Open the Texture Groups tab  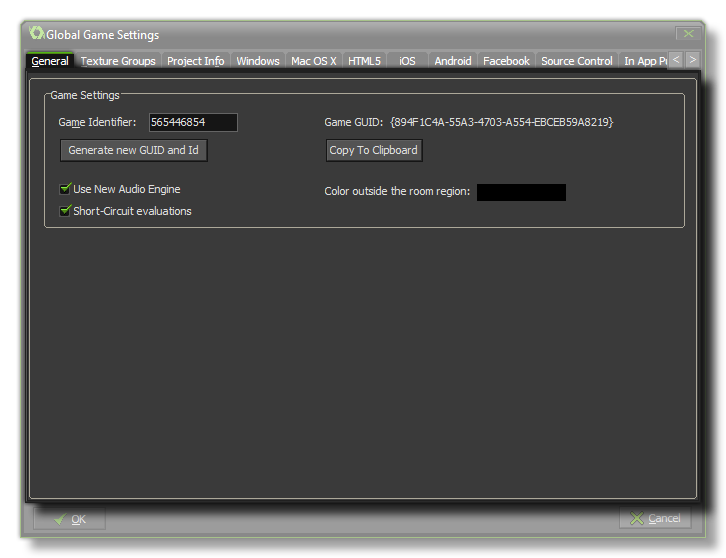118,61
